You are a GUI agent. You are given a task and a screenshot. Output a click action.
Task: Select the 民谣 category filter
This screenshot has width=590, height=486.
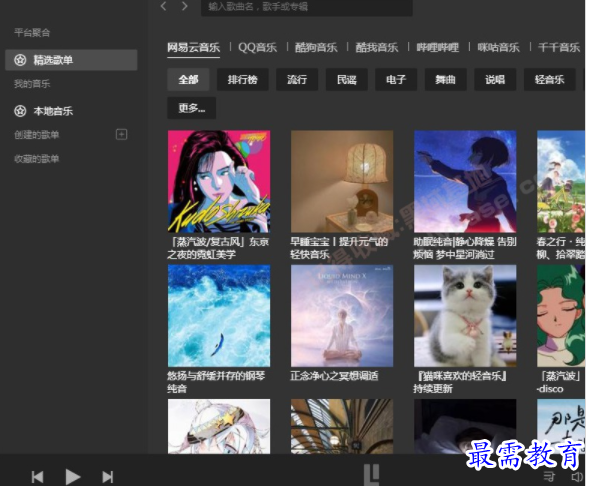[347, 79]
